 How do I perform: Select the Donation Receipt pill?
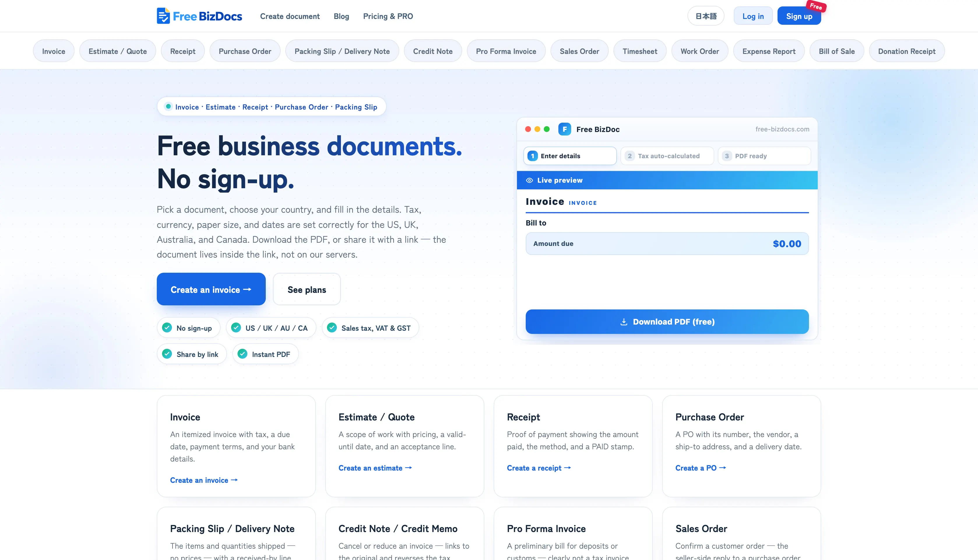click(907, 51)
